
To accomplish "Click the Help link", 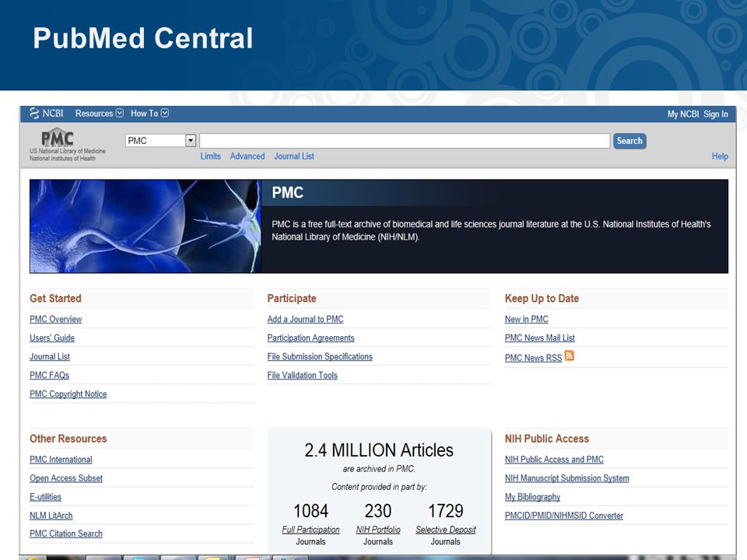I will point(720,156).
